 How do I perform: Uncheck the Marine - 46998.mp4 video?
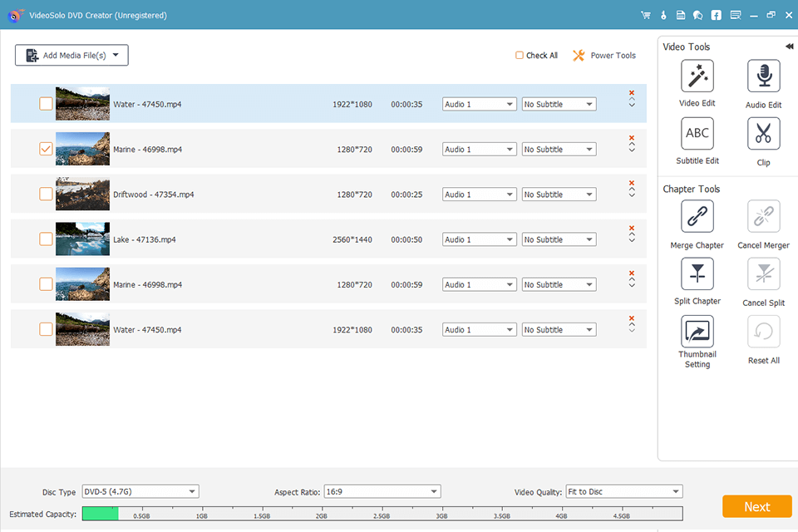pos(46,149)
